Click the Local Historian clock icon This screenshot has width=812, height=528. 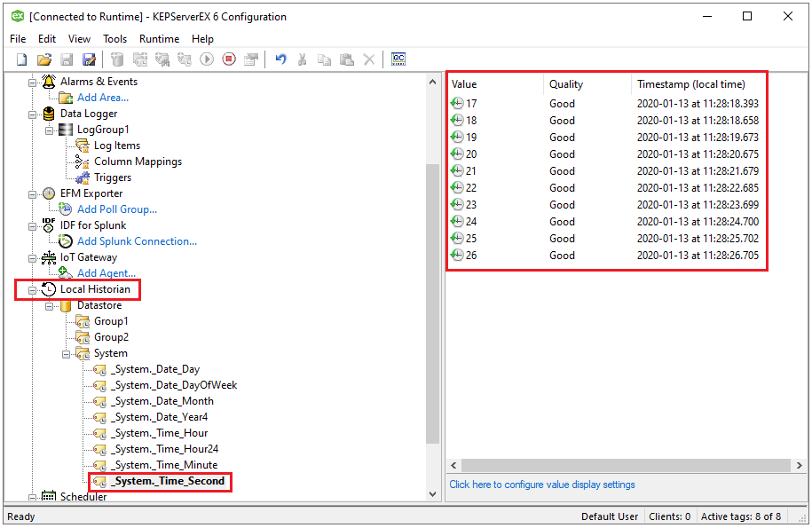click(49, 289)
